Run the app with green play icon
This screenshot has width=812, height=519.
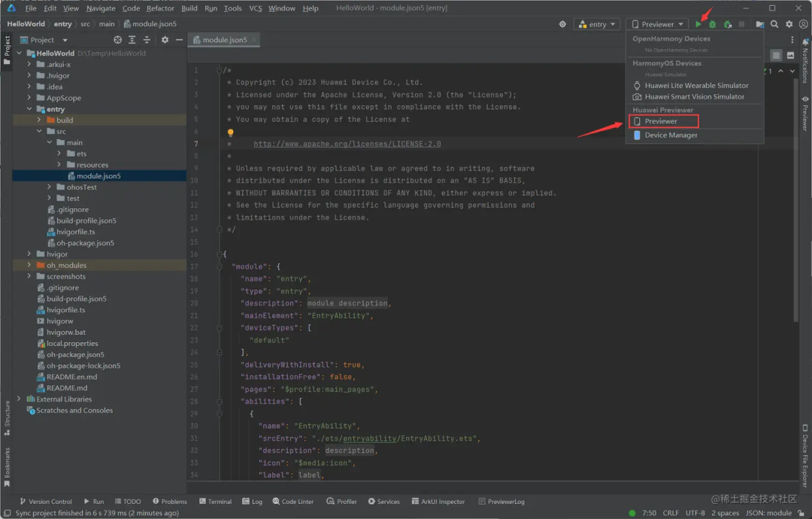click(698, 24)
